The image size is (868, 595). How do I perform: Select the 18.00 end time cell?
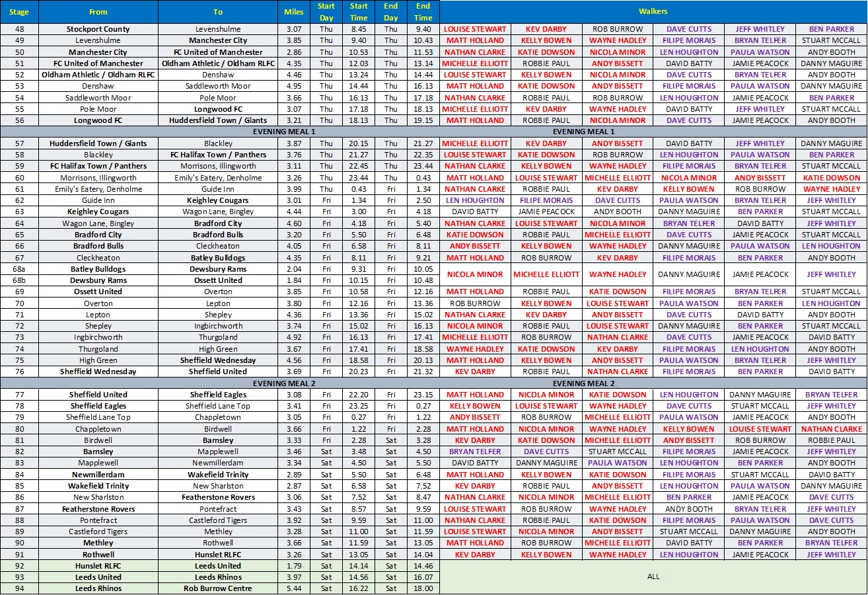[x=423, y=588]
